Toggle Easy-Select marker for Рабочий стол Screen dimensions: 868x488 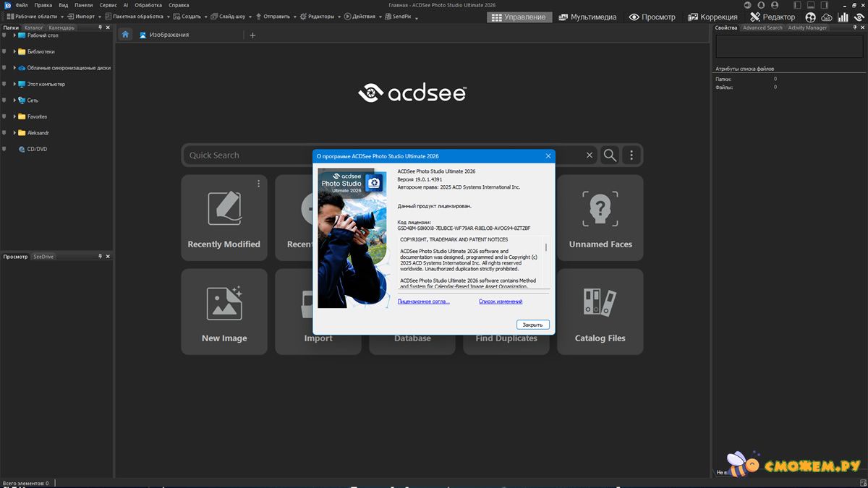(x=4, y=35)
